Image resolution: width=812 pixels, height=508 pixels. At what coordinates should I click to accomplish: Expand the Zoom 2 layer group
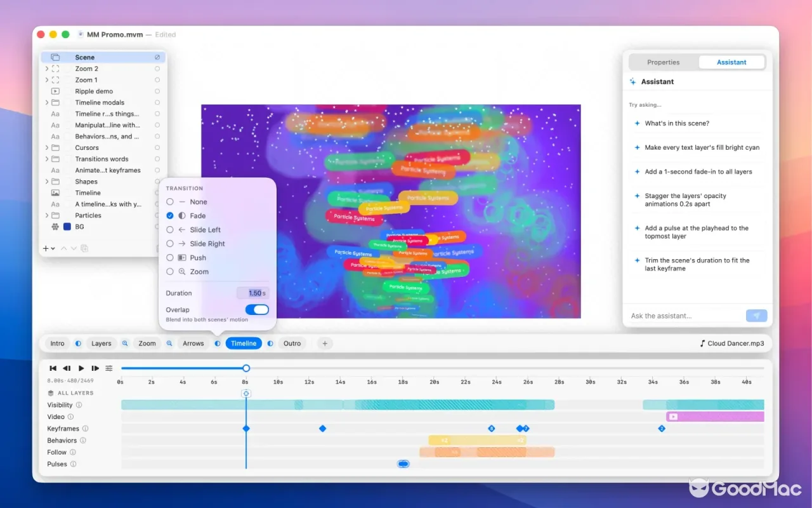pos(46,69)
